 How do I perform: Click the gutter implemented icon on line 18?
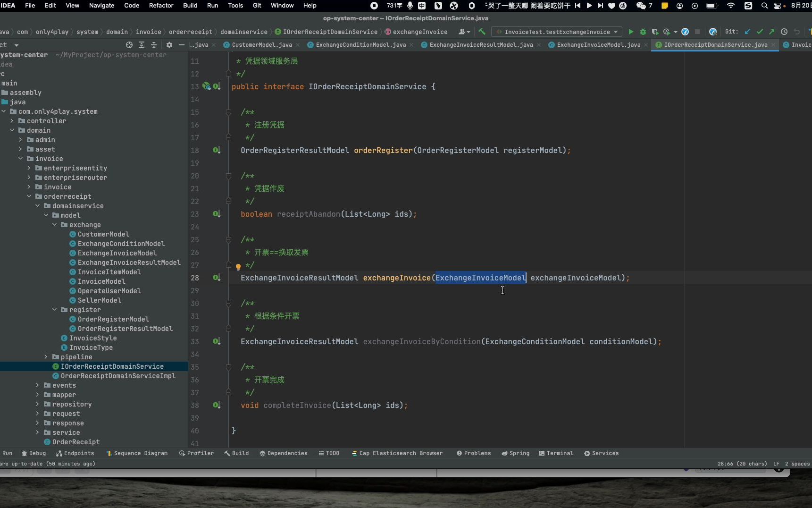point(216,150)
